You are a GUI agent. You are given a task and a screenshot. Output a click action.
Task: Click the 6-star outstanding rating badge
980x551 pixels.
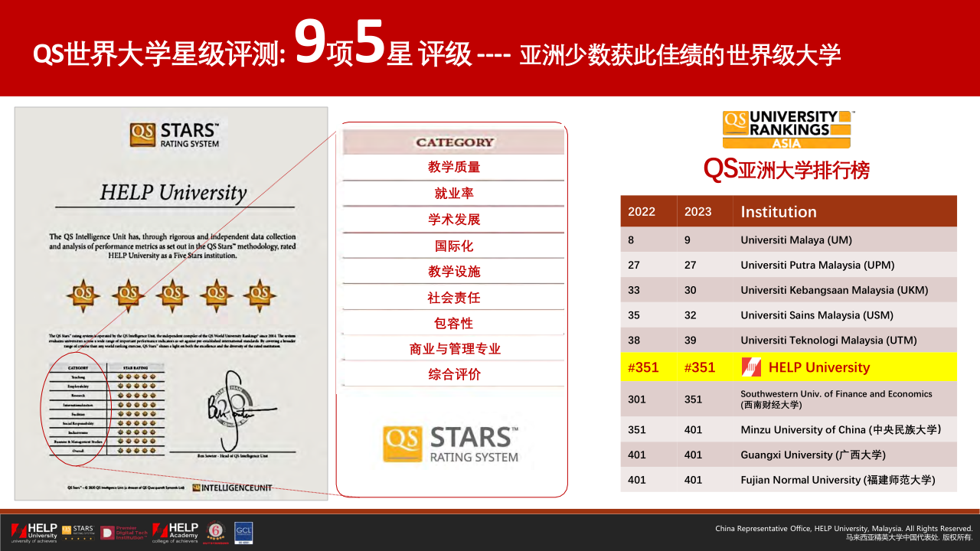[x=216, y=533]
